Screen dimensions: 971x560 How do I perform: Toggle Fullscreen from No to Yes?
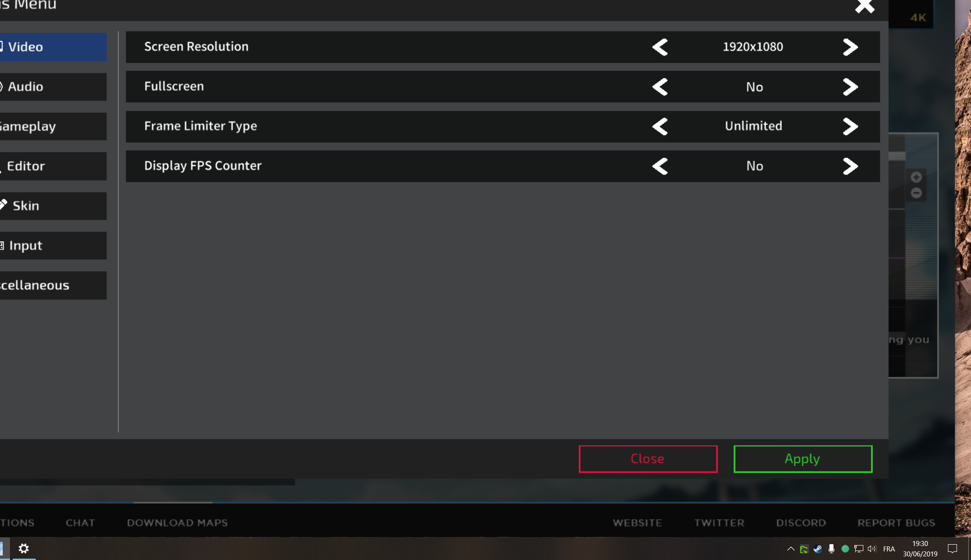(850, 87)
